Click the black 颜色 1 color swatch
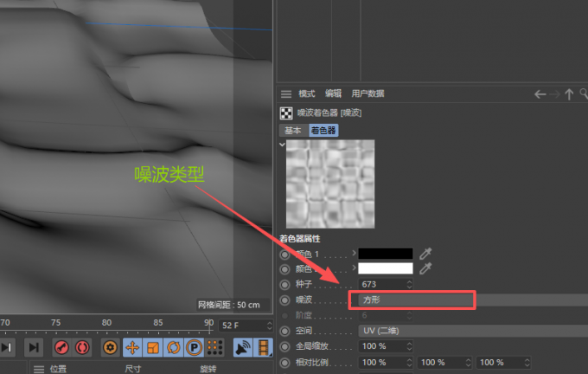The width and height of the screenshot is (588, 374). tap(386, 254)
